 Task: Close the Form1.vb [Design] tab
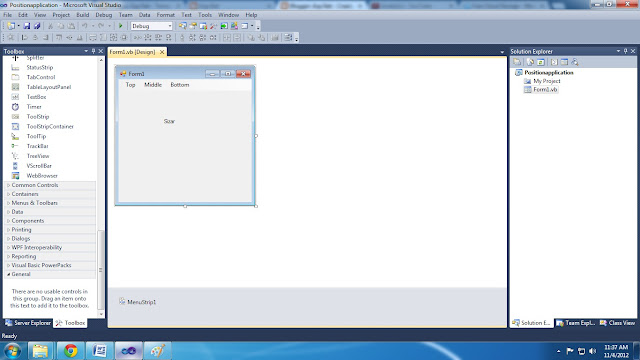pyautogui.click(x=162, y=52)
